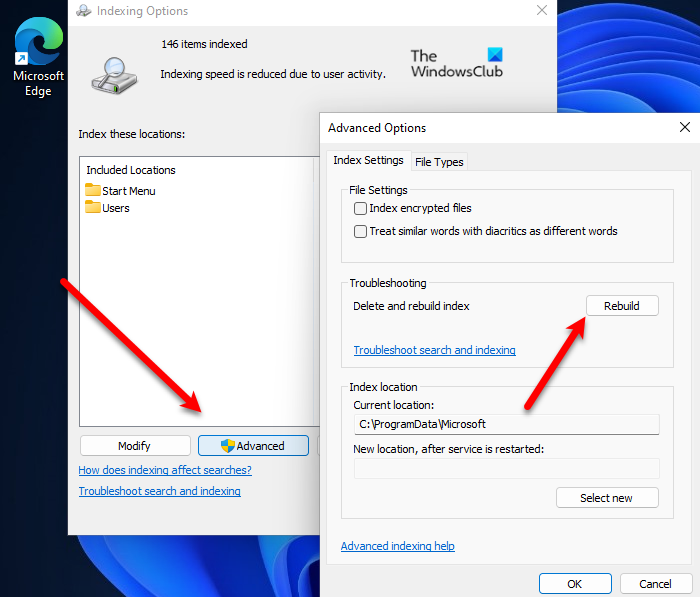This screenshot has height=597, width=700.
Task: Click the Indexing Options title bar icon
Action: pos(83,10)
